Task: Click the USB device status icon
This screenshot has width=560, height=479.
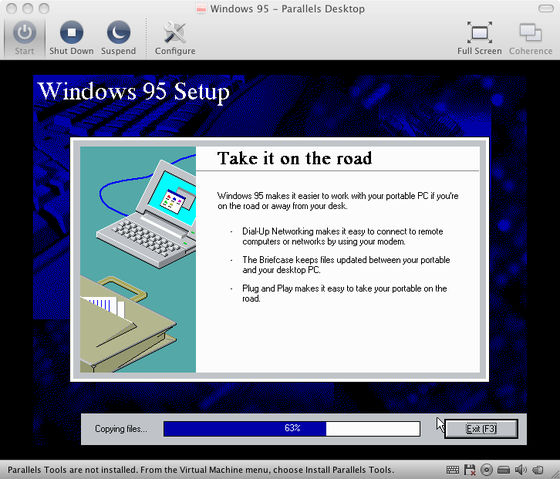Action: (x=538, y=470)
